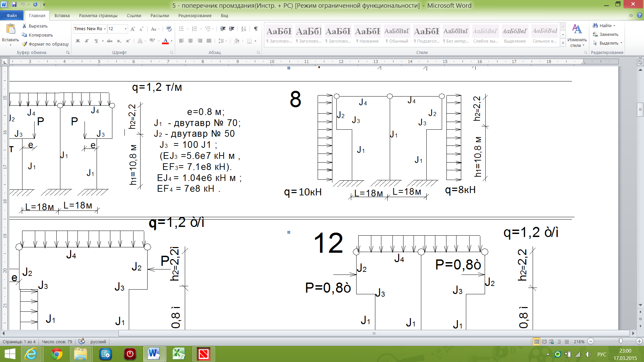Screen dimensions: 644x362
Task: Decrease font size with the shrink font icon
Action: (141, 29)
